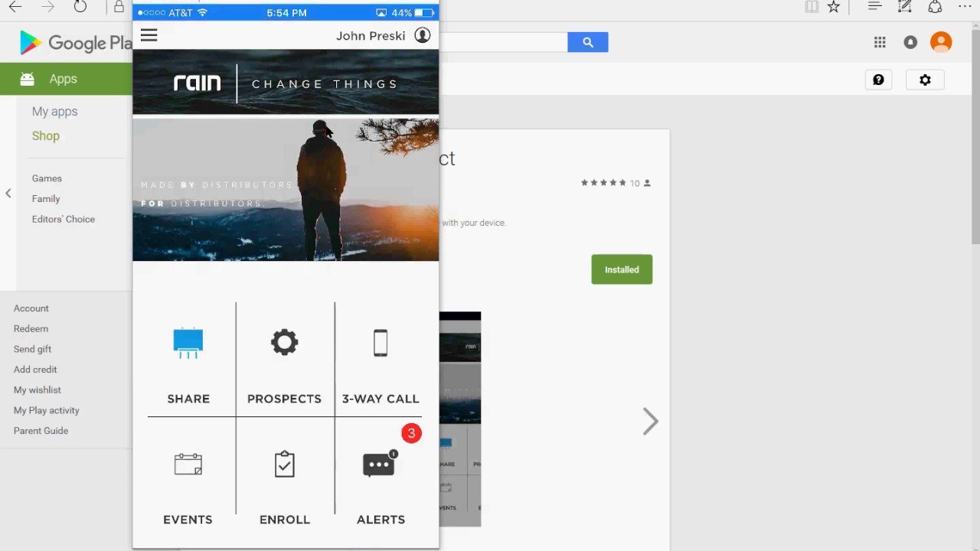
Task: Tap the ALERTS label
Action: click(381, 520)
